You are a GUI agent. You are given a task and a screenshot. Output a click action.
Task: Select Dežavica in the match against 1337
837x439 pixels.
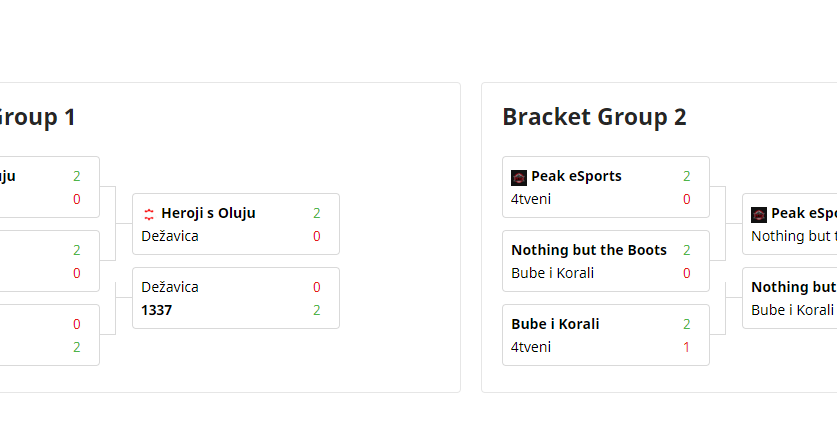(x=170, y=287)
